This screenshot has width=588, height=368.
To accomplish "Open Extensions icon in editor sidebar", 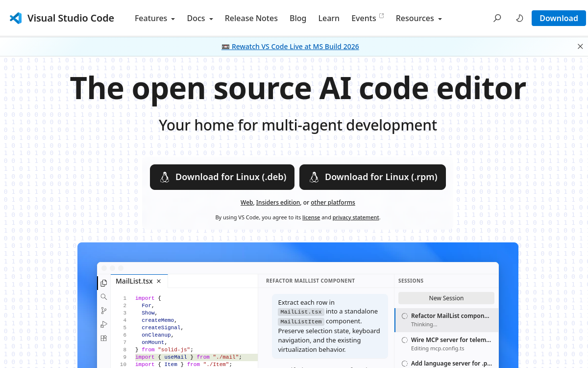I will tap(104, 338).
